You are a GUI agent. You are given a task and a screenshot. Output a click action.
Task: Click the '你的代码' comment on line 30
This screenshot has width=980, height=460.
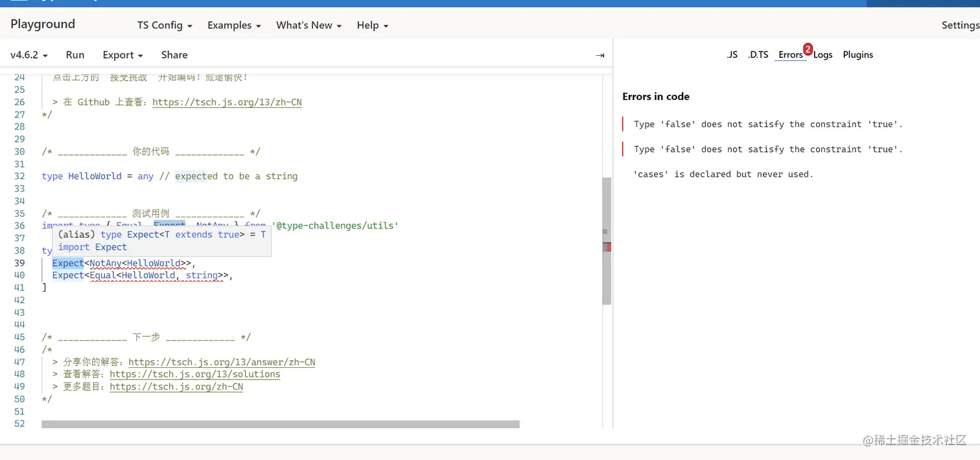point(151,152)
